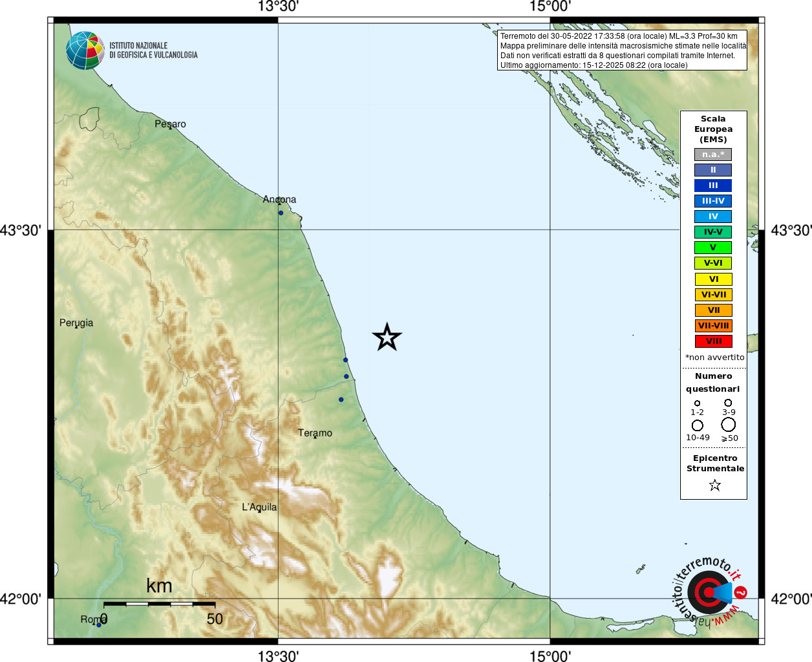Click the left 43°30' latitude label
Viewport: 812px width, 662px height.
click(21, 230)
